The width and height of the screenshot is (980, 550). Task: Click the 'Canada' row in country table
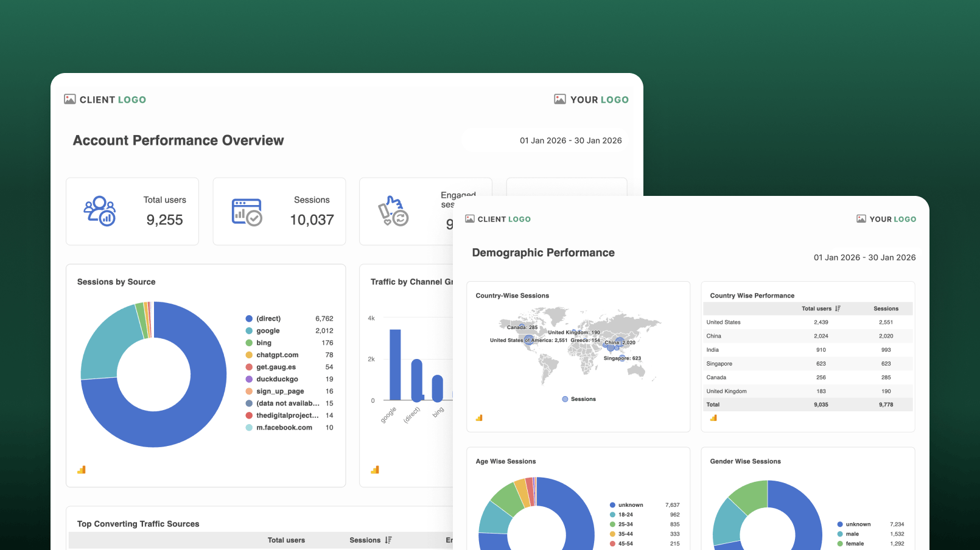[x=807, y=377]
